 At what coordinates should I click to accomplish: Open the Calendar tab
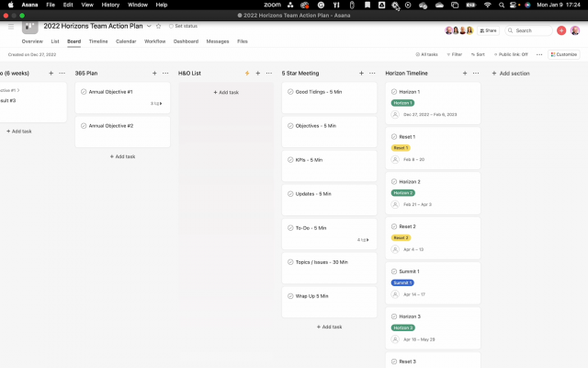coord(126,41)
